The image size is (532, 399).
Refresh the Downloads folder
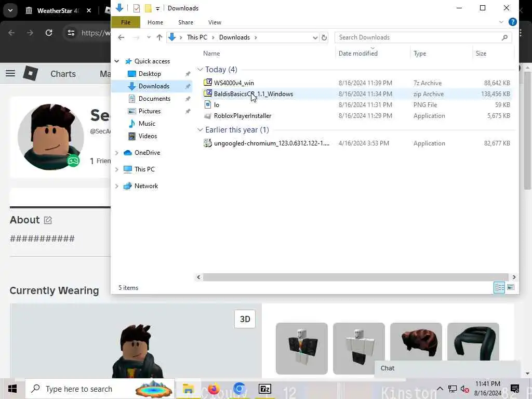point(324,37)
